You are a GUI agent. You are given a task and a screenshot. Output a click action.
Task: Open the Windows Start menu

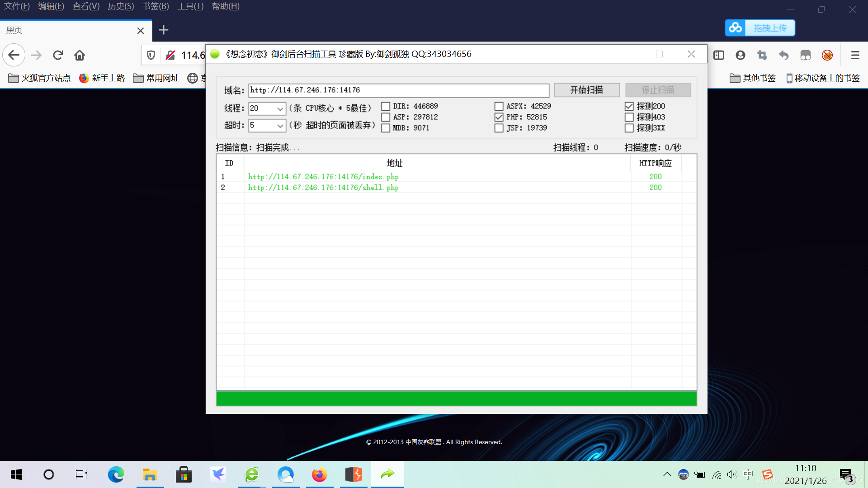[16, 474]
